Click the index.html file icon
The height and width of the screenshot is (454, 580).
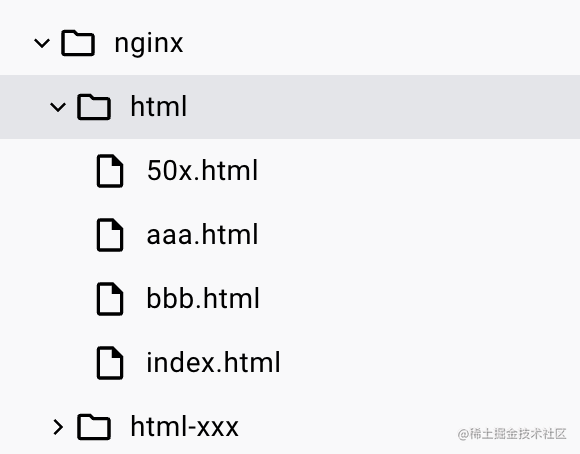pyautogui.click(x=110, y=363)
